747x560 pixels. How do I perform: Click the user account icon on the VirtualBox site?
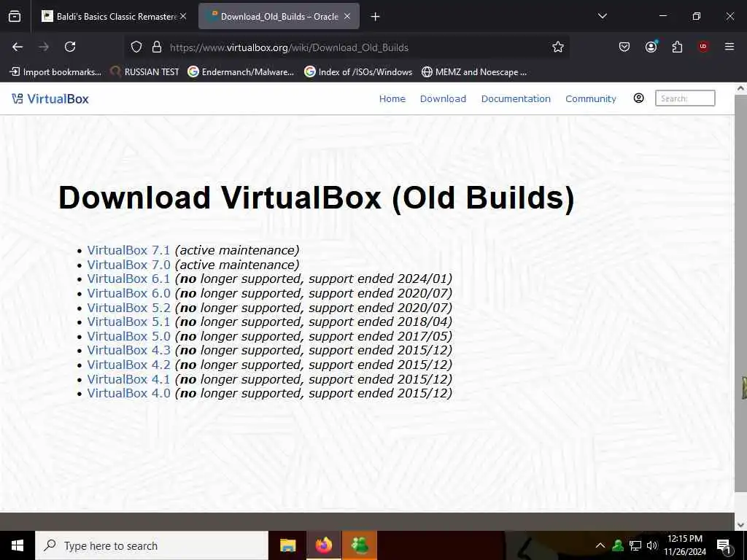tap(638, 98)
